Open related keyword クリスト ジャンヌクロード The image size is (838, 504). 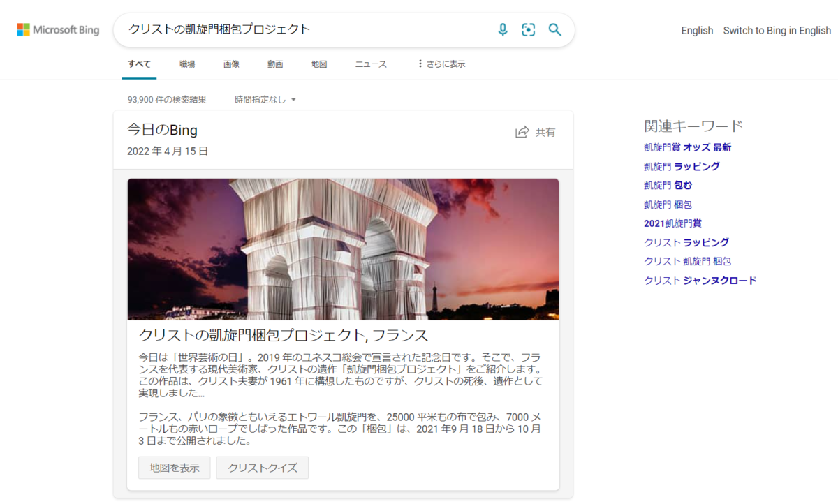700,281
